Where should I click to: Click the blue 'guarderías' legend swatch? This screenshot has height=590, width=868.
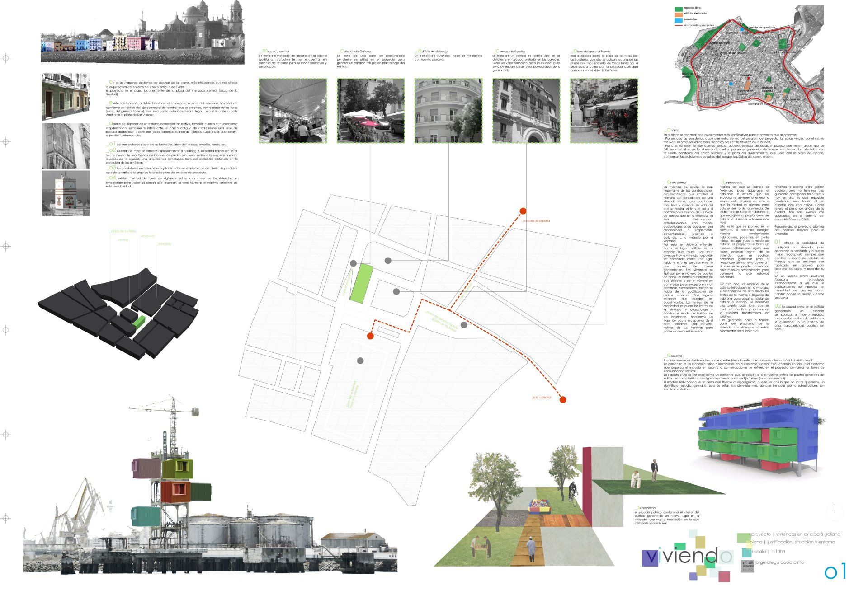pos(679,20)
